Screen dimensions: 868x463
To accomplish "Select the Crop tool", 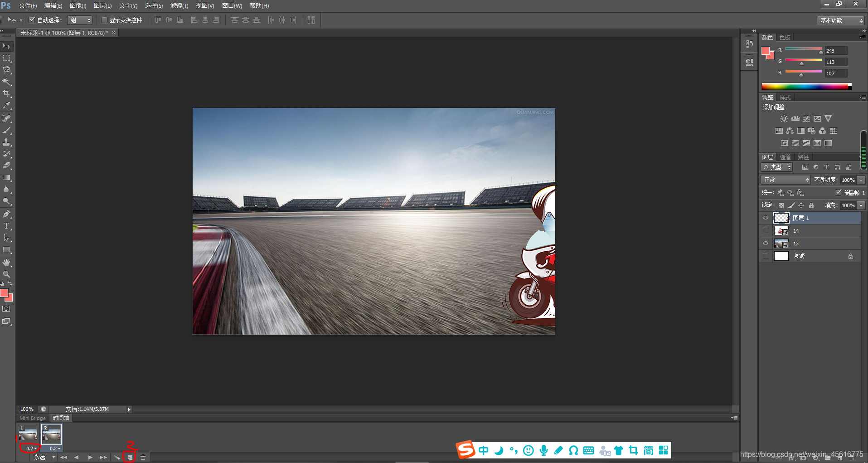I will [7, 93].
